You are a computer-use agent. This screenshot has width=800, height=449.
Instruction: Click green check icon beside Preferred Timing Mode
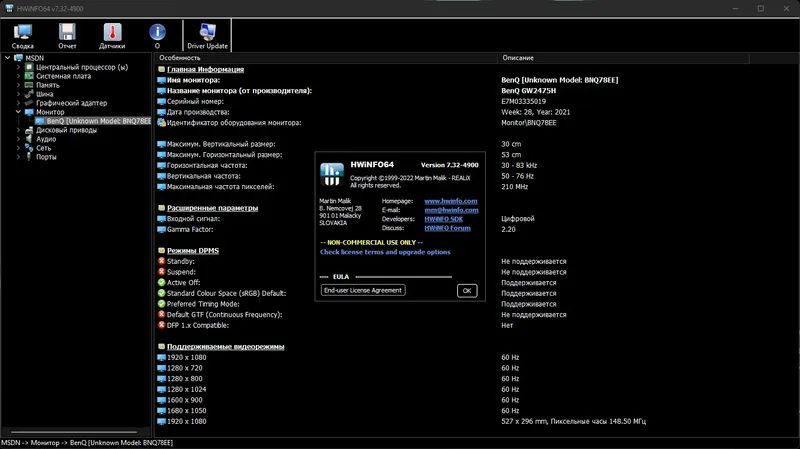pos(161,304)
